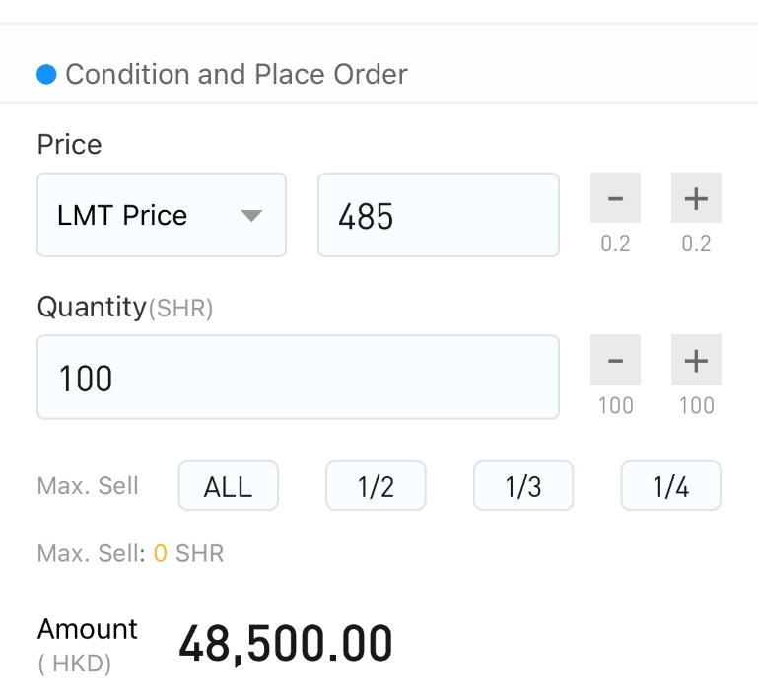Select the 1/4 max sell option
758x700 pixels.
point(670,485)
